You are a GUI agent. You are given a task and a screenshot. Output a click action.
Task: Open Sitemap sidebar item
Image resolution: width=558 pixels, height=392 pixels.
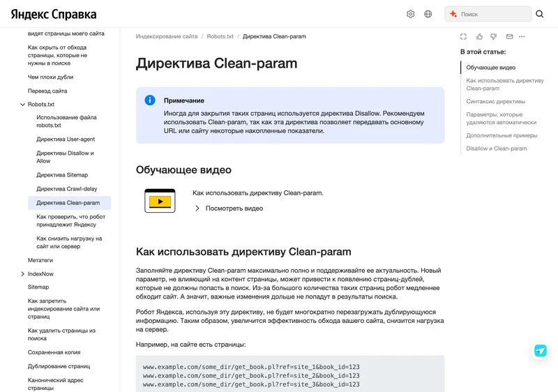[38, 287]
